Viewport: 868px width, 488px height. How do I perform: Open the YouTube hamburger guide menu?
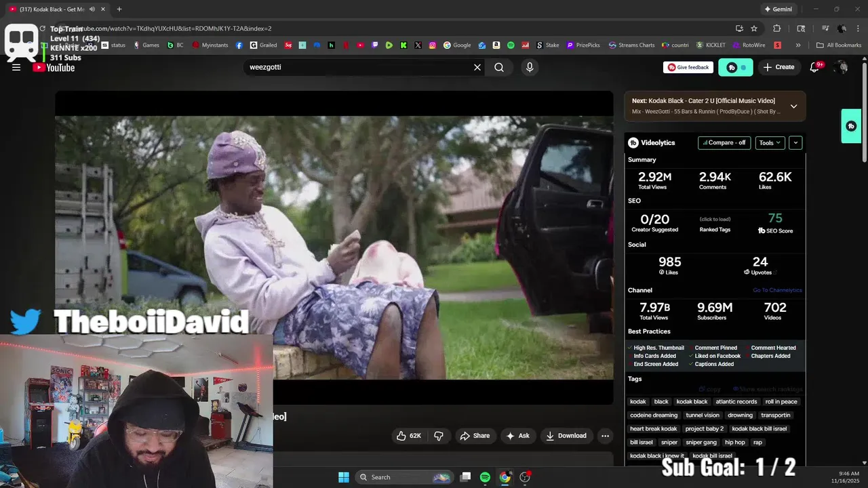(x=16, y=67)
